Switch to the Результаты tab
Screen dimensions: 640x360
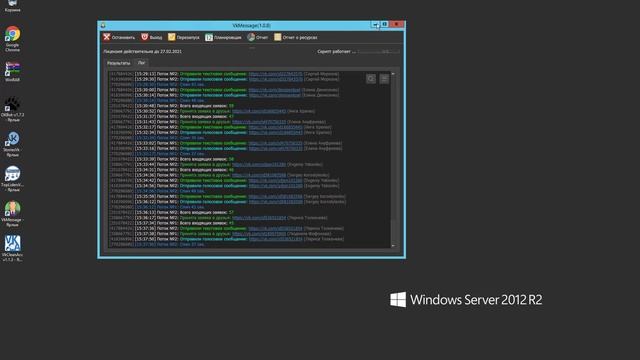tap(118, 63)
